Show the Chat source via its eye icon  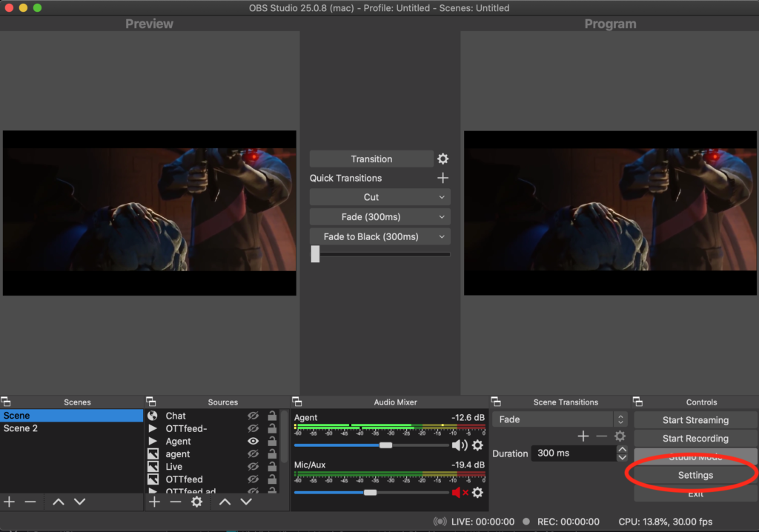(x=253, y=416)
